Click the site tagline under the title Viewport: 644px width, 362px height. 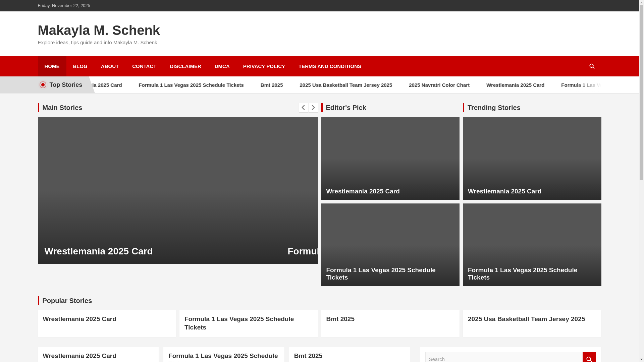click(97, 43)
